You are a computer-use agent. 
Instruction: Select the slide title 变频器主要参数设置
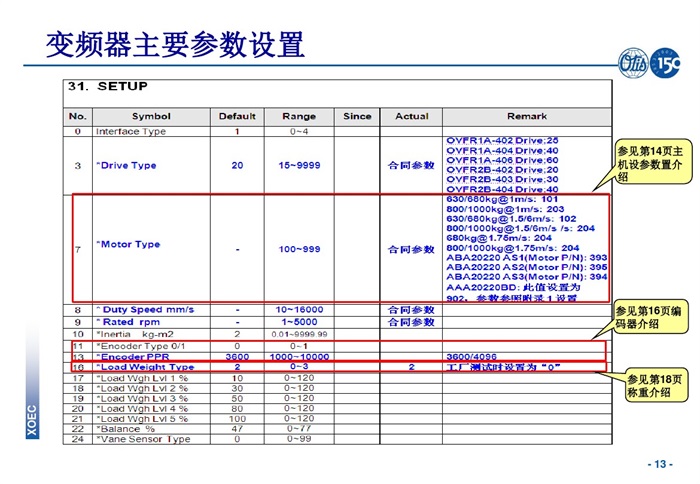175,44
